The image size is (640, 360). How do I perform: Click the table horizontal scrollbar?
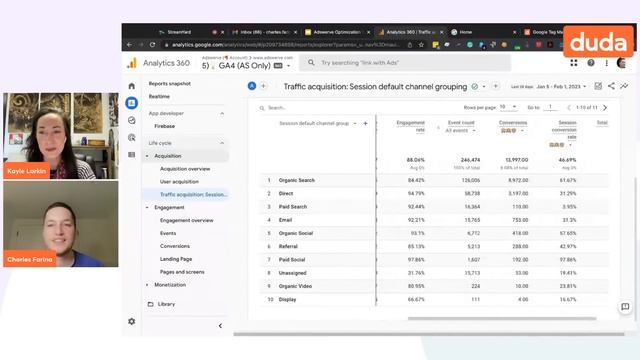502,318
